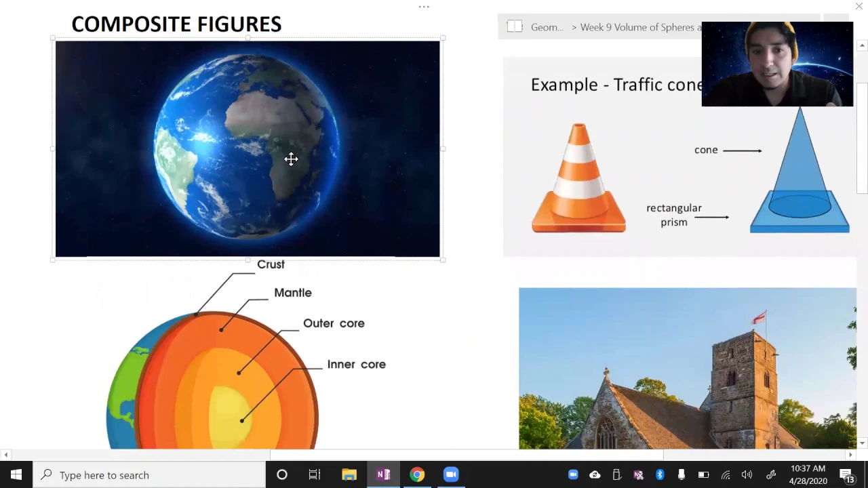The height and width of the screenshot is (488, 868).
Task: Click the Earth layers cutaway diagram
Action: (x=212, y=380)
